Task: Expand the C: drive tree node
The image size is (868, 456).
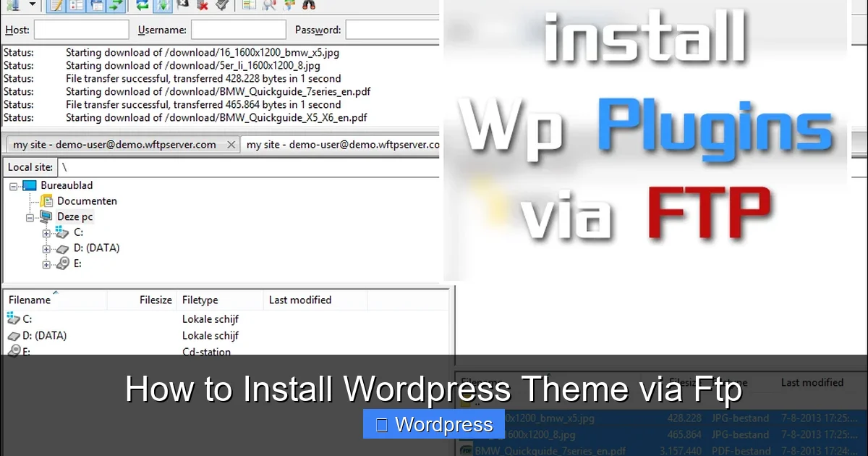Action: click(x=46, y=233)
